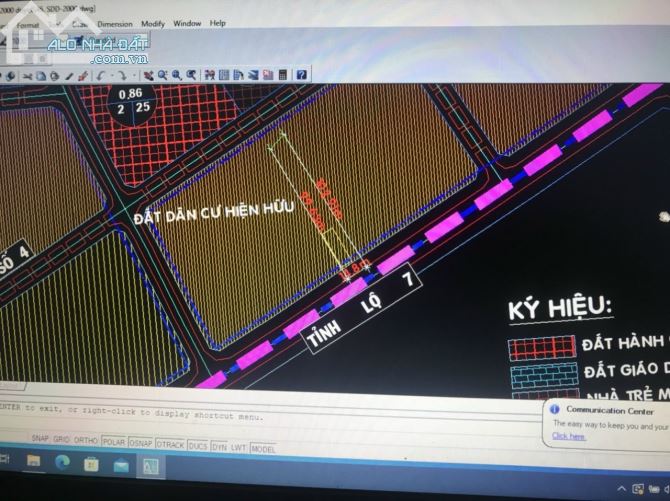Toggle ORTHO mode in the status bar
This screenshot has height=501, width=670.
click(x=87, y=438)
